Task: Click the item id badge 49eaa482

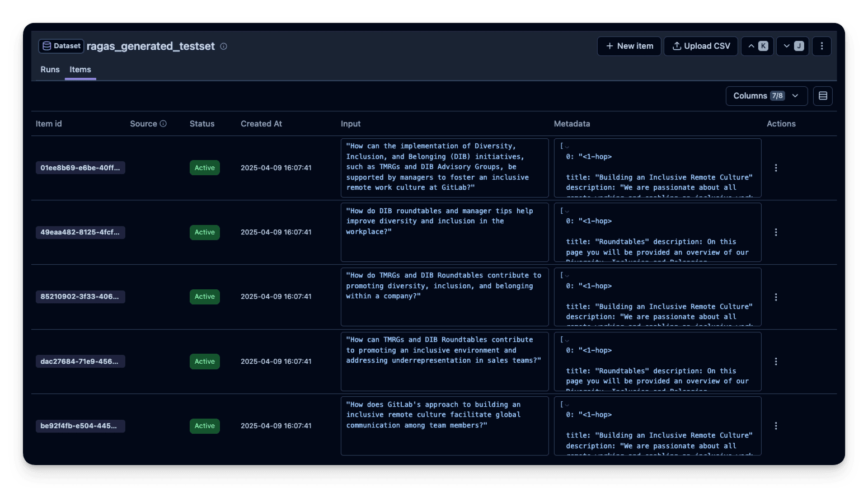Action: 80,232
